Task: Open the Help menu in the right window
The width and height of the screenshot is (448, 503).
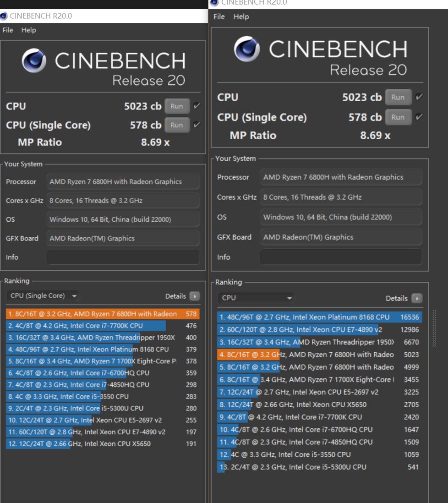Action: click(x=241, y=16)
